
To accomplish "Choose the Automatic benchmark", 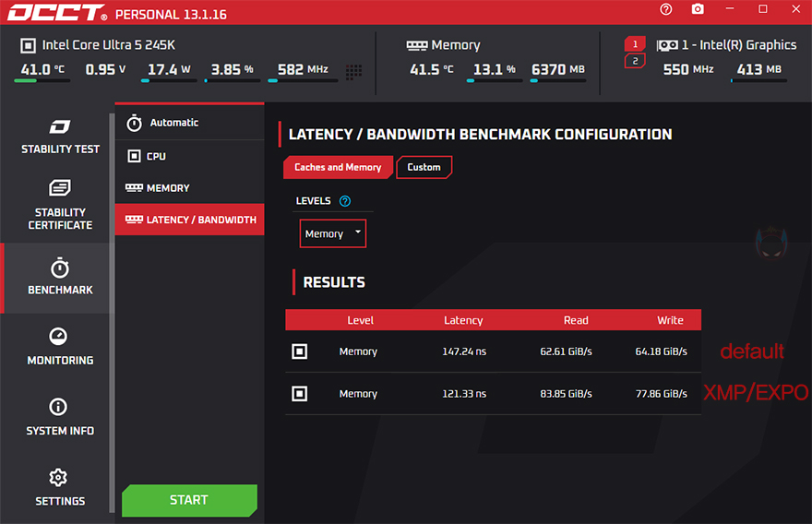I will (189, 123).
